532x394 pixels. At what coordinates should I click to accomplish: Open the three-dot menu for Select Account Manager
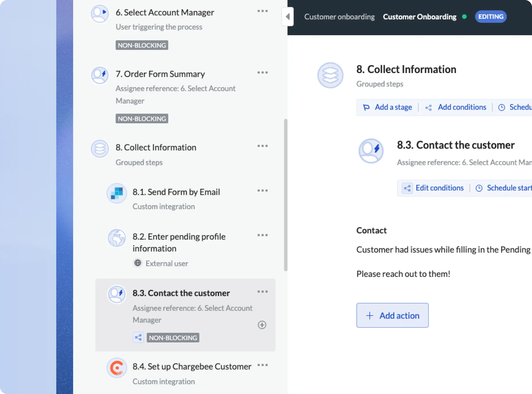tap(263, 11)
